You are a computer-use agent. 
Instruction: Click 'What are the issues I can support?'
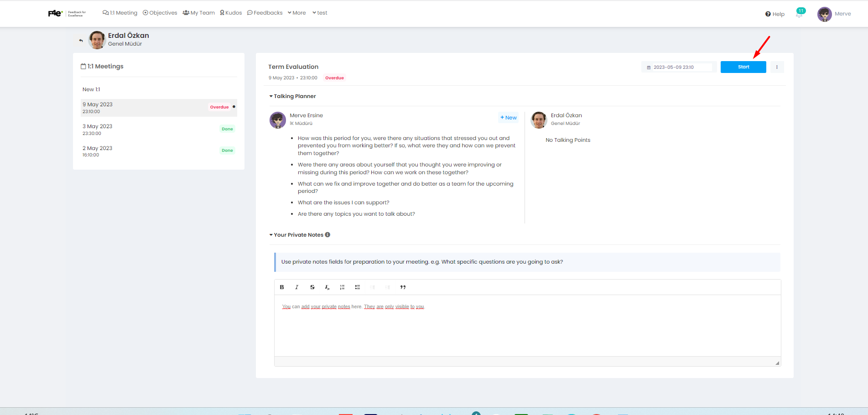point(343,202)
